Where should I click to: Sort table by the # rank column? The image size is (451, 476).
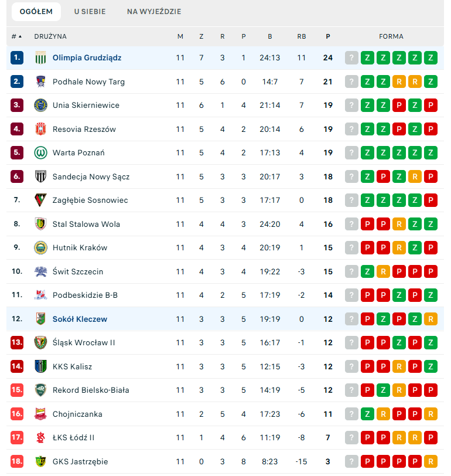[x=16, y=36]
